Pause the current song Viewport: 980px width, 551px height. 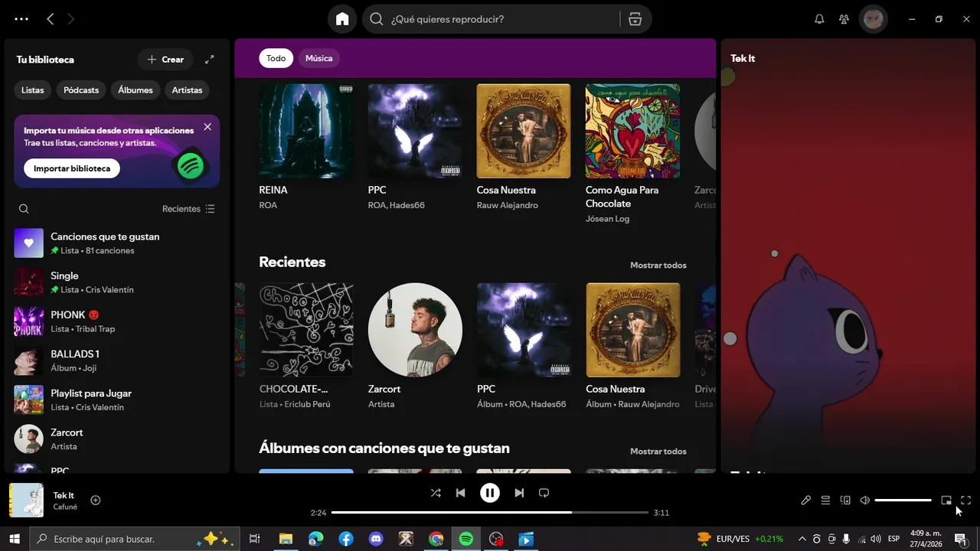(490, 493)
